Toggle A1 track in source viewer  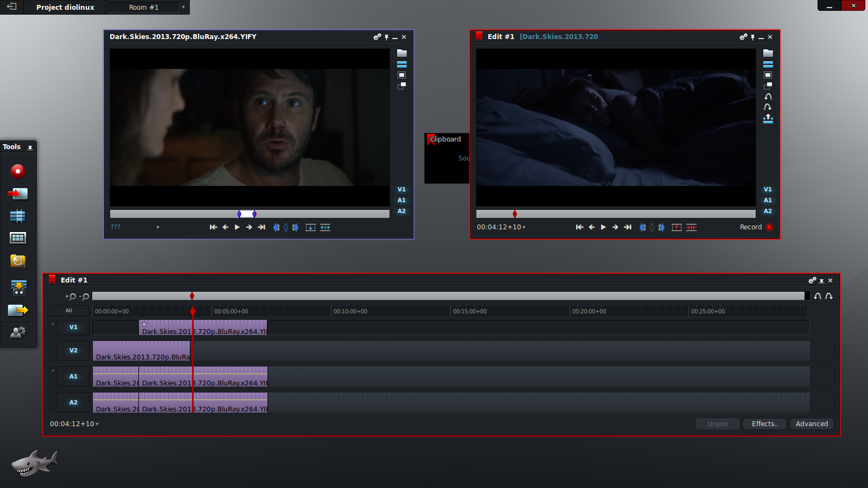[401, 201]
